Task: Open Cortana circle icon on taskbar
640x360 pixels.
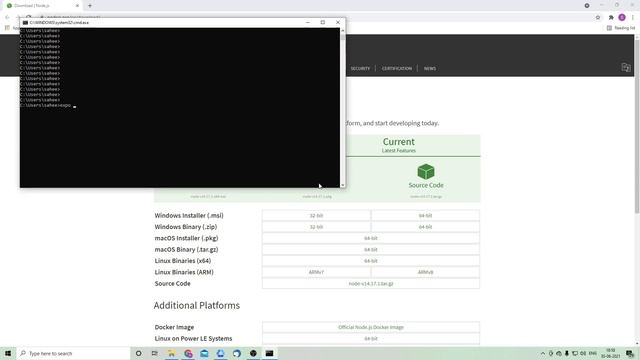Action: tap(138, 353)
